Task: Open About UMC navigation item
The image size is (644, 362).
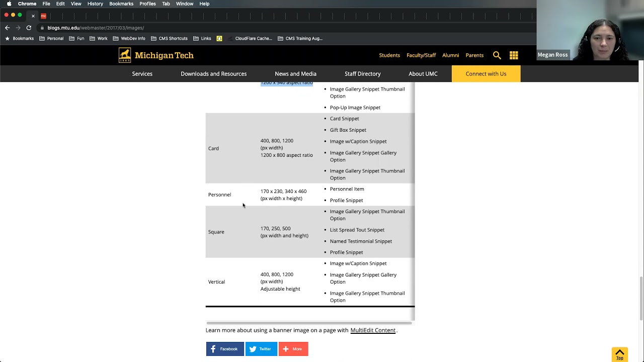Action: (x=423, y=74)
